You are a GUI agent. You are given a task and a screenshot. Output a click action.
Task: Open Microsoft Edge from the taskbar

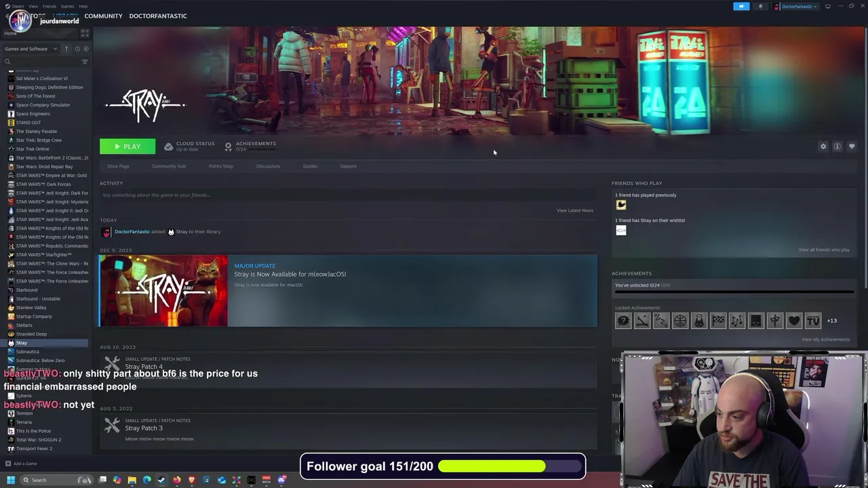[x=146, y=480]
